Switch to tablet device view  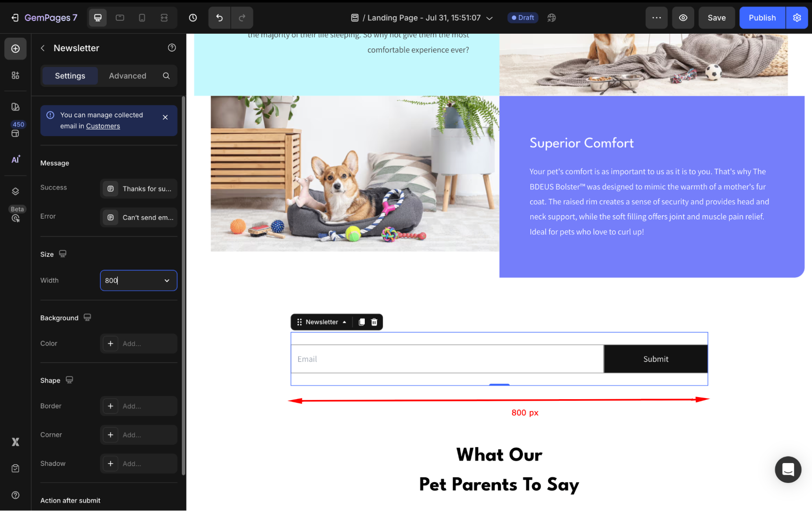(x=120, y=18)
